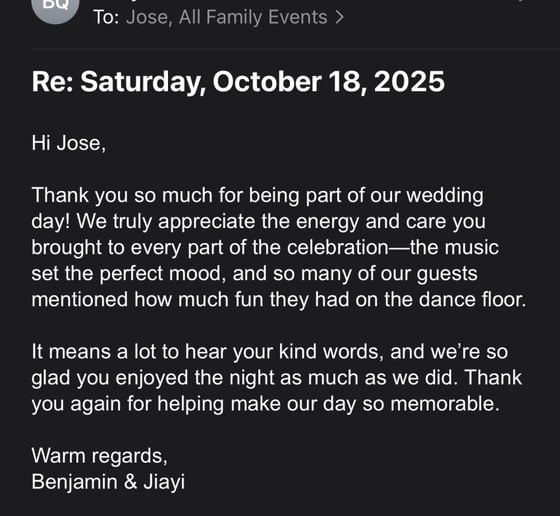Click the name Jiayi in the signature

[164, 482]
